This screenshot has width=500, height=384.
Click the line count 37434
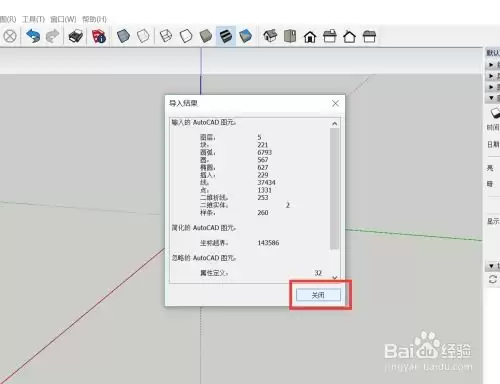pos(266,182)
